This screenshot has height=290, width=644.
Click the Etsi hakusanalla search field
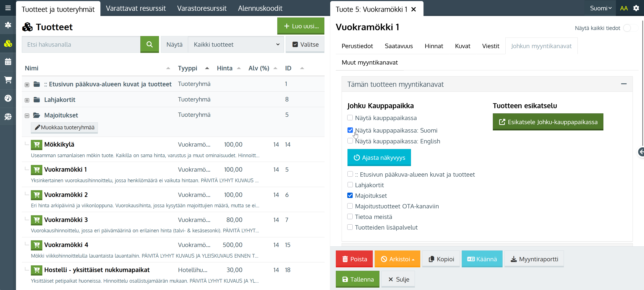(x=81, y=44)
